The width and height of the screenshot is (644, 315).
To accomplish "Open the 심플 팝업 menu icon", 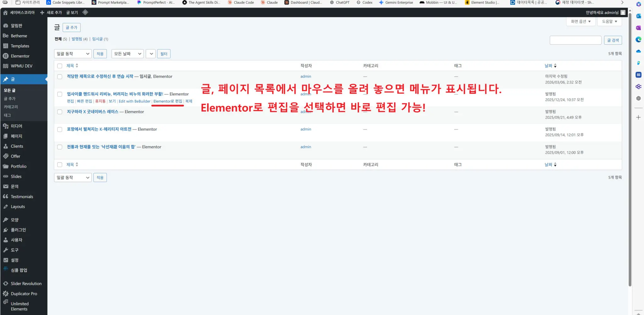I will coord(6,269).
